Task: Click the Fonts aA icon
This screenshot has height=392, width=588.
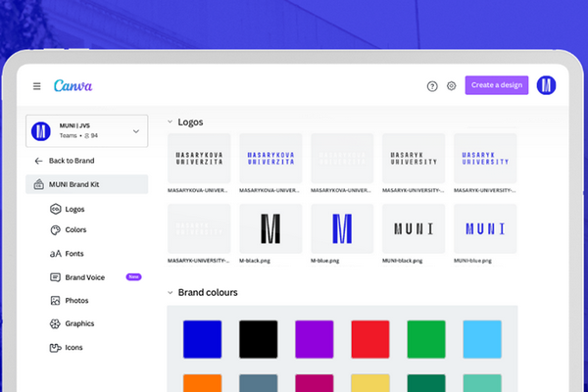Action: (x=56, y=254)
